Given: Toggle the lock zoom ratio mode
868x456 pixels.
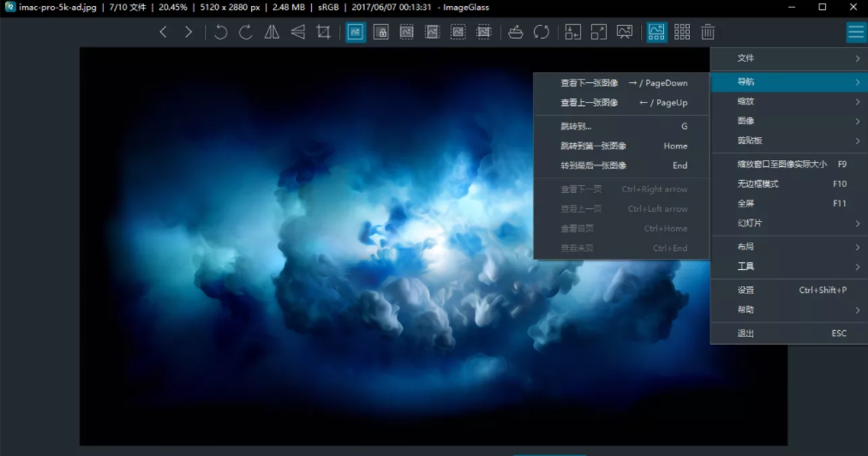Looking at the screenshot, I should point(381,33).
